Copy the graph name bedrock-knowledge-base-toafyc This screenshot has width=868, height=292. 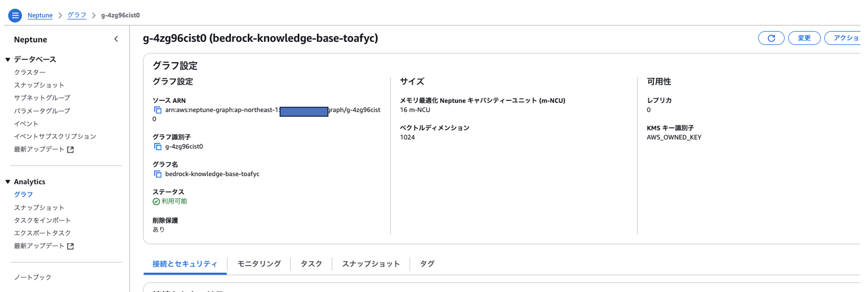pyautogui.click(x=158, y=174)
